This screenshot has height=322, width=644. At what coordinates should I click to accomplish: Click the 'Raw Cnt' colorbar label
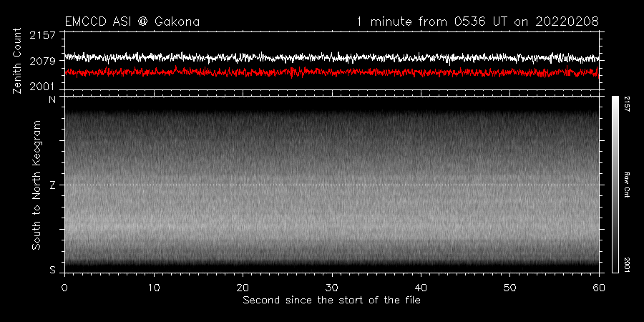628,185
